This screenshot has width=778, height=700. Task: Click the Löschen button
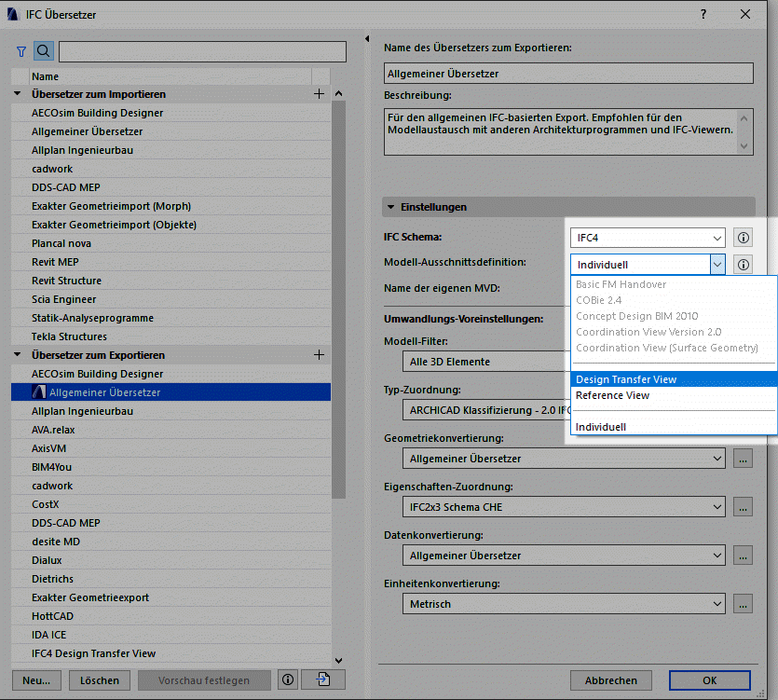[x=100, y=680]
